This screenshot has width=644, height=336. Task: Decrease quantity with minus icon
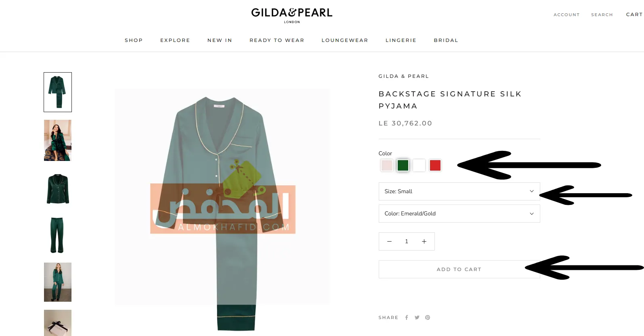tap(389, 241)
